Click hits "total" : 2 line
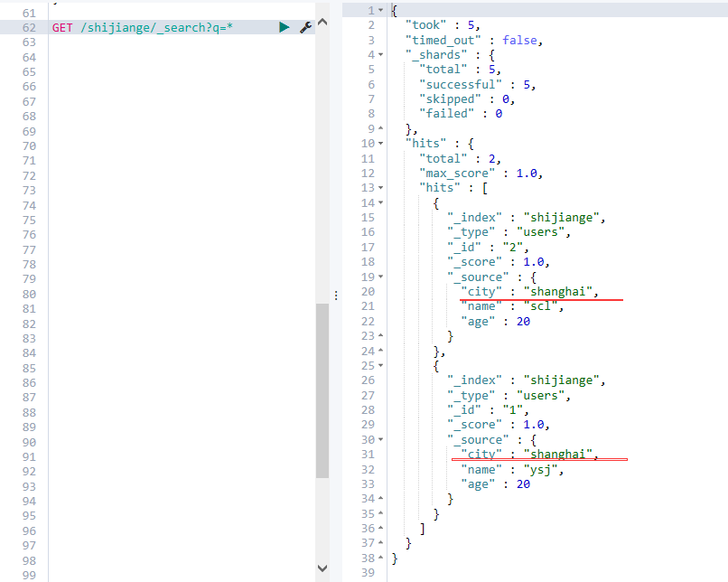This screenshot has width=728, height=582. point(460,159)
